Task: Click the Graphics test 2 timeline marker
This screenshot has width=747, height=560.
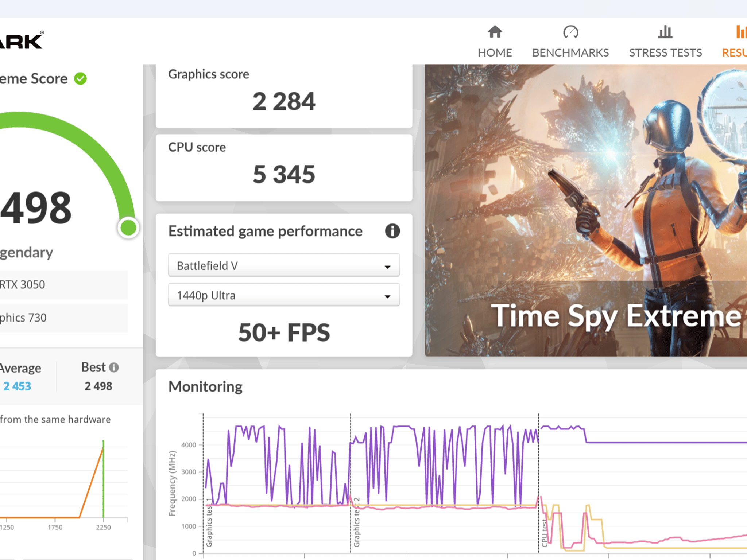Action: 356,522
